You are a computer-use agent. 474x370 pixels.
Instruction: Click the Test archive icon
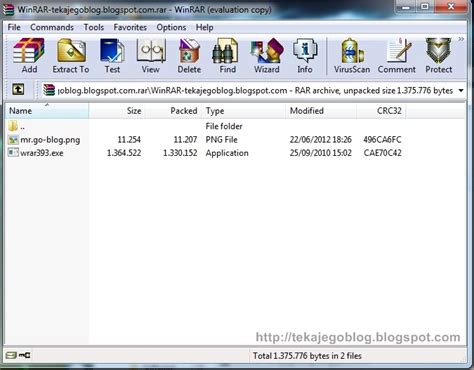pos(112,51)
